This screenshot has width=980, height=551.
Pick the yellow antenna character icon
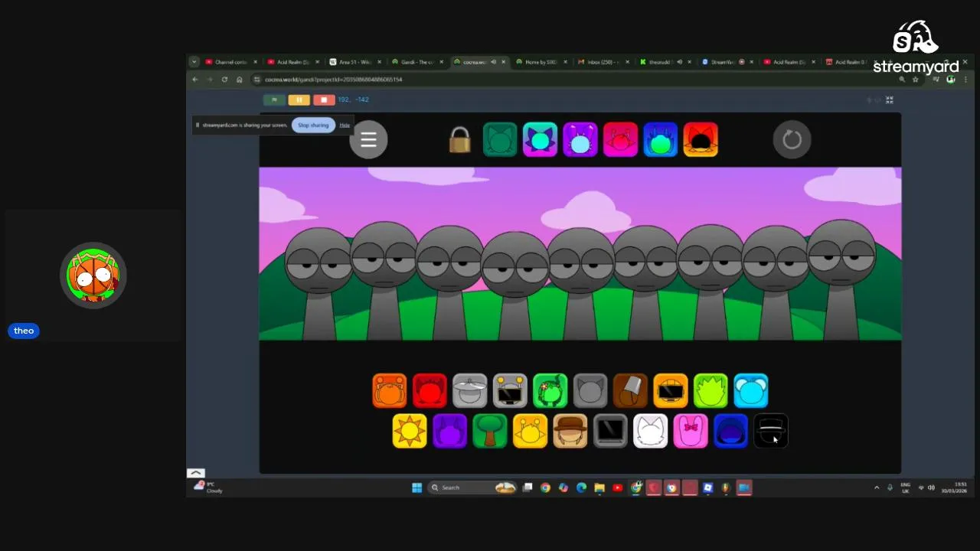tap(530, 431)
